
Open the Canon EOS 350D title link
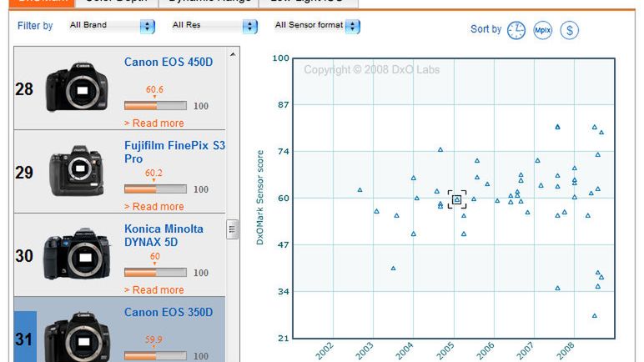tap(169, 312)
